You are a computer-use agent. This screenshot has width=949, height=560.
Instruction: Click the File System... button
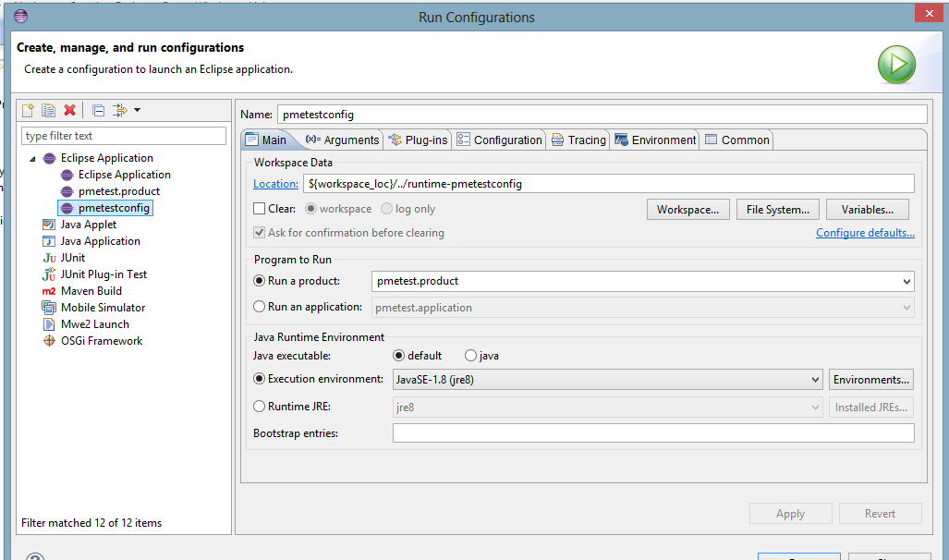(x=778, y=210)
